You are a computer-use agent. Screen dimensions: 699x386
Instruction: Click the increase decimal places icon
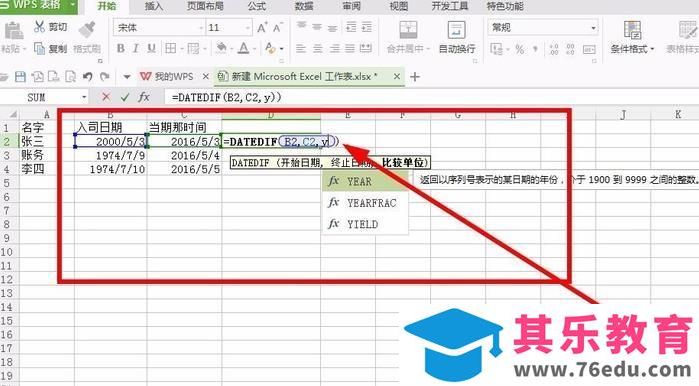click(554, 49)
